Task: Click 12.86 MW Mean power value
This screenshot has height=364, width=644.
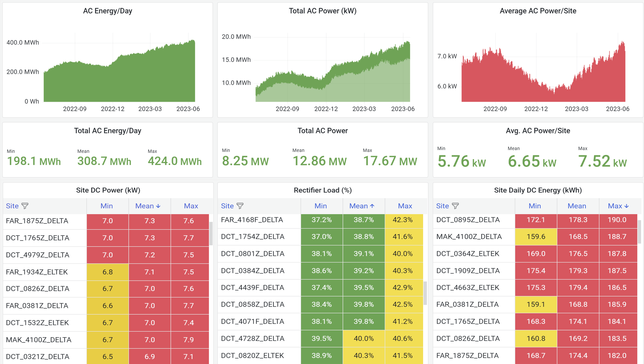Action: coord(319,161)
